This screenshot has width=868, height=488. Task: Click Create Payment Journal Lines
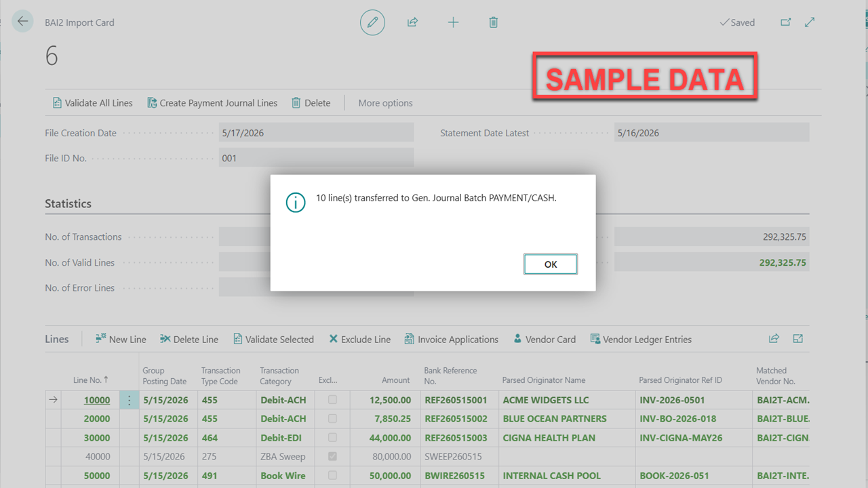[212, 103]
